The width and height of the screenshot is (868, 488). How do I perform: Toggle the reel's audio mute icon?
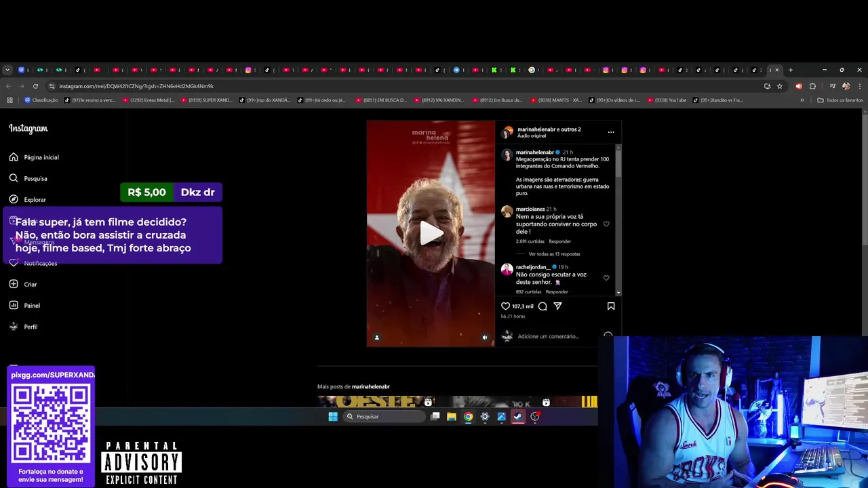[x=484, y=337]
